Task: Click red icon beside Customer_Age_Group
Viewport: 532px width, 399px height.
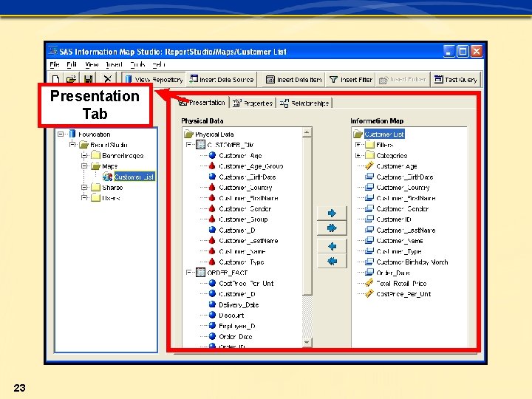Action: [x=212, y=166]
